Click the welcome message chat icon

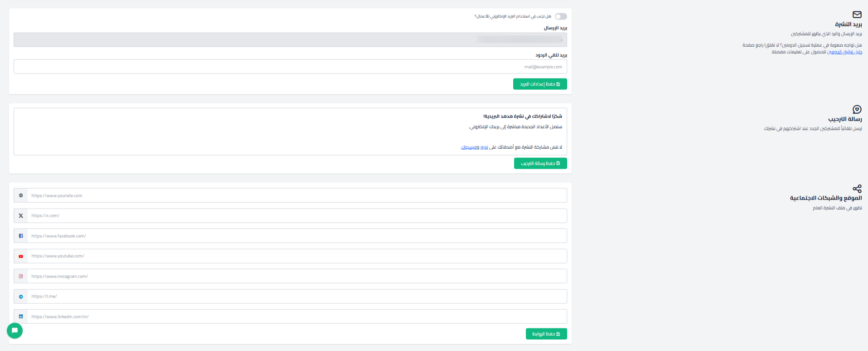click(857, 109)
